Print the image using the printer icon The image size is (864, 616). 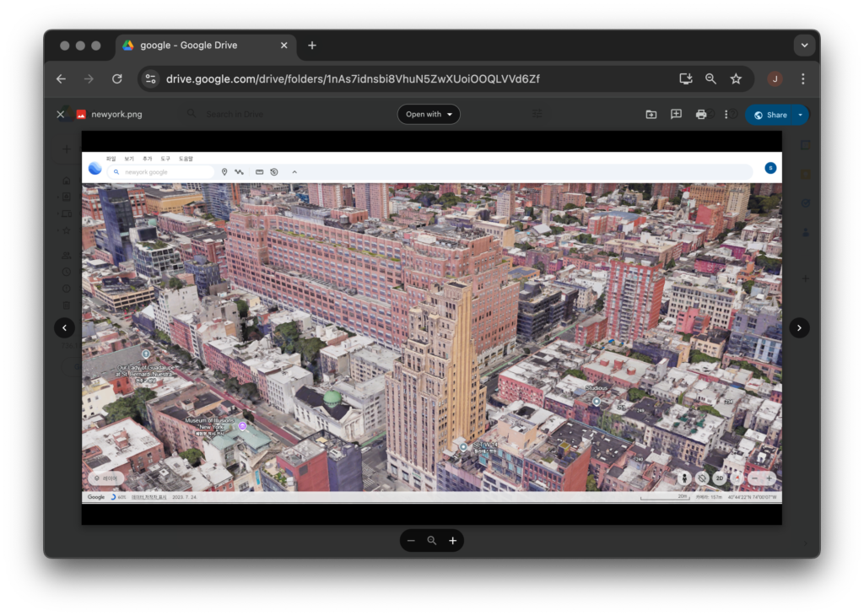[x=701, y=115]
